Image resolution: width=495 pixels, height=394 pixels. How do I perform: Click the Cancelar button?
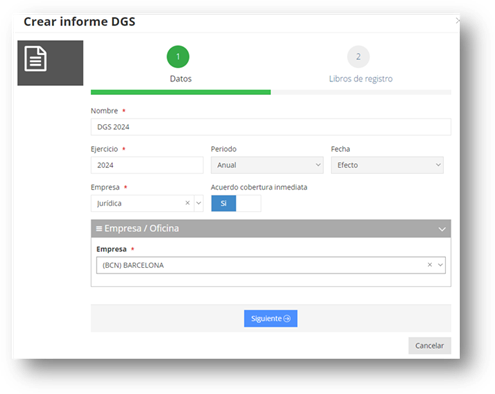(430, 346)
